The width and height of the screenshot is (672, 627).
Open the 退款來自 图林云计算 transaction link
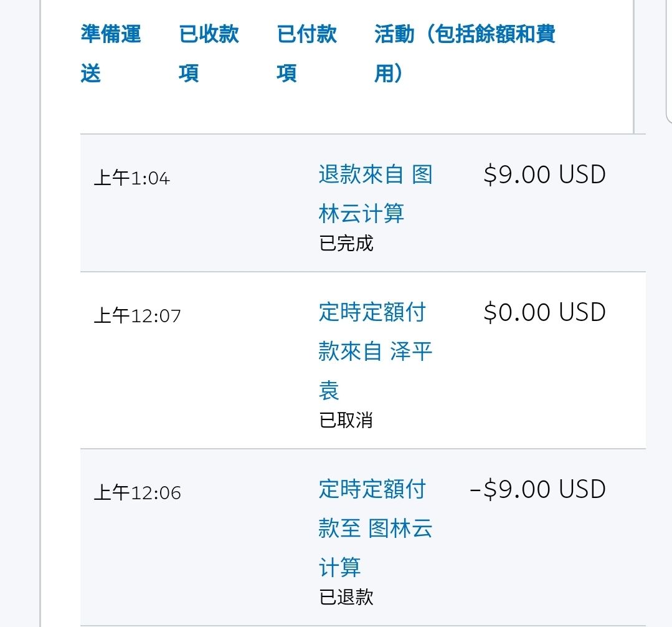click(x=375, y=175)
